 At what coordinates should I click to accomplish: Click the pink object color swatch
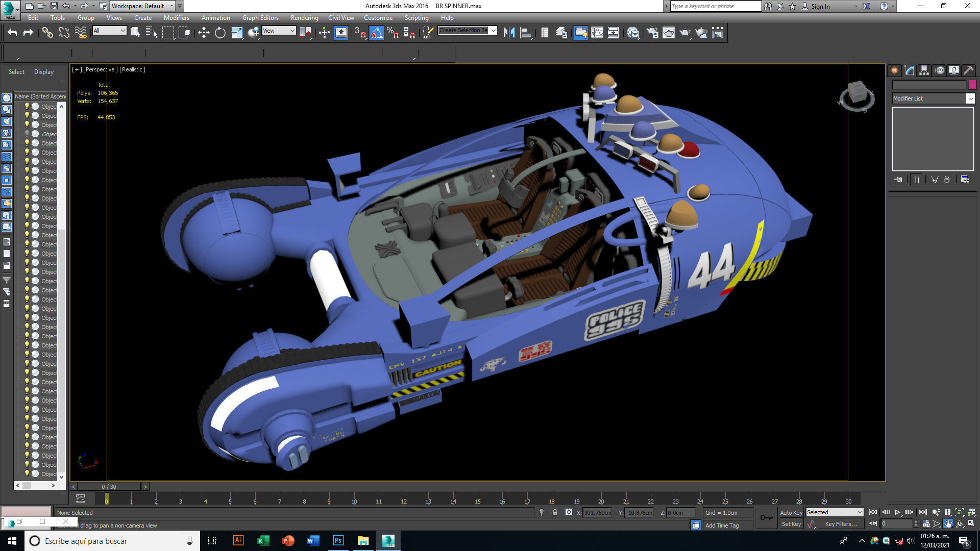tap(972, 85)
